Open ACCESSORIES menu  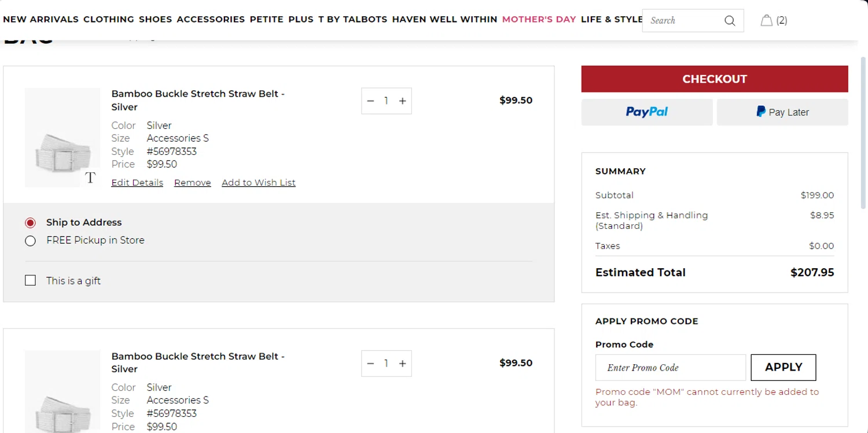[x=211, y=19]
